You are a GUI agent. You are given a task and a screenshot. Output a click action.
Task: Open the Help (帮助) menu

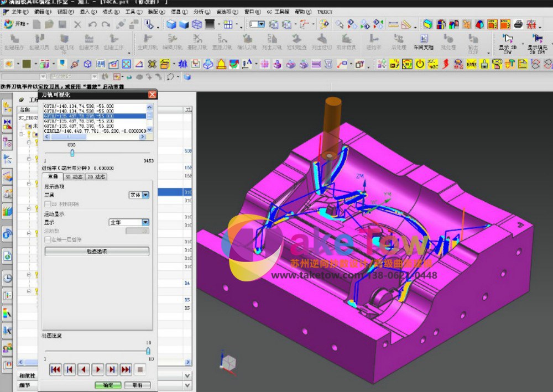pyautogui.click(x=303, y=12)
